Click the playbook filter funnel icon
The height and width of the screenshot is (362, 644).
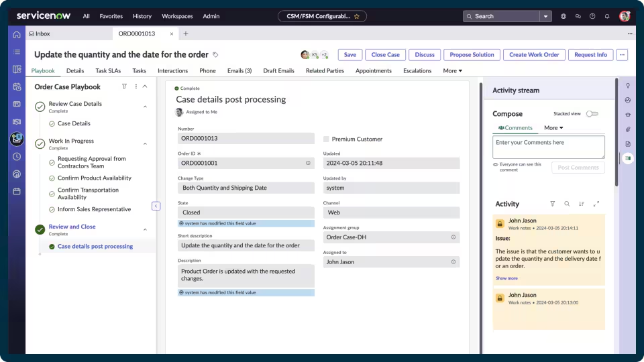[124, 86]
